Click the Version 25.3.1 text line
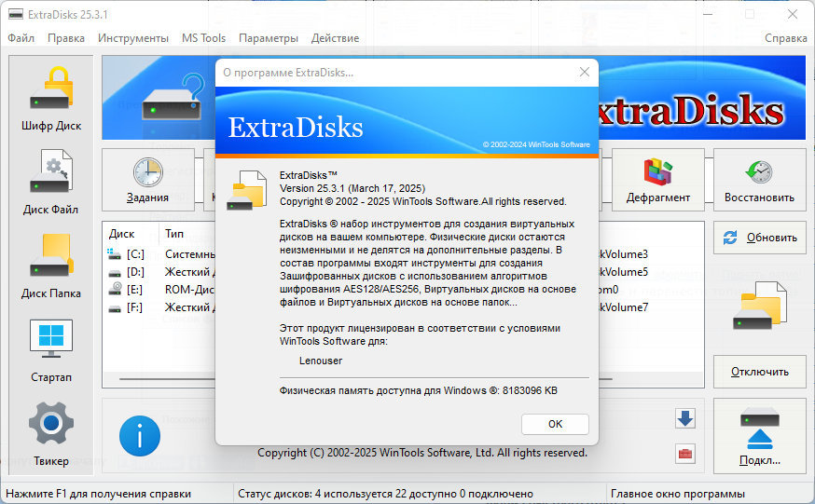The width and height of the screenshot is (815, 504). (x=352, y=188)
